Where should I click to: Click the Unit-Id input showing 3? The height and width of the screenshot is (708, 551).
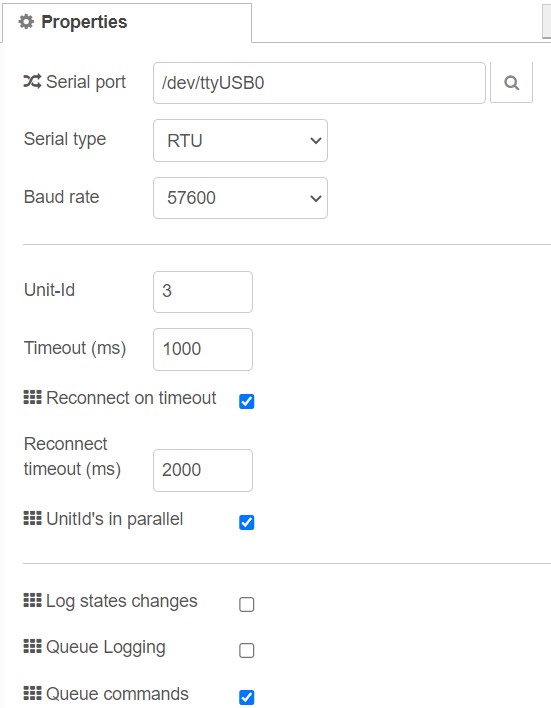(203, 292)
